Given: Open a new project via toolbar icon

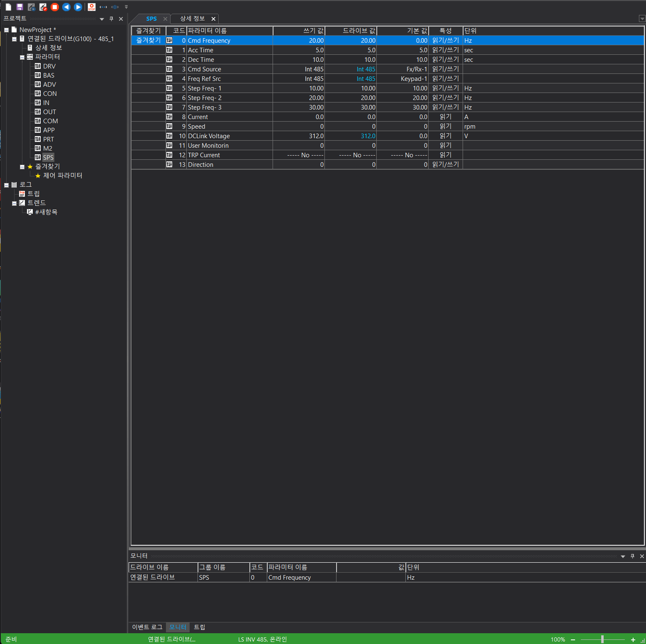Looking at the screenshot, I should pyautogui.click(x=8, y=7).
